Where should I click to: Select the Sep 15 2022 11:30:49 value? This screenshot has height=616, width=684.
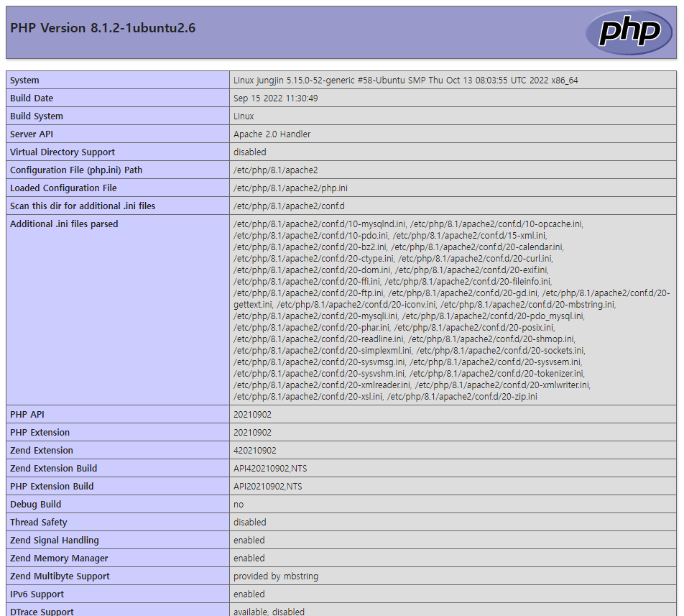tap(276, 98)
